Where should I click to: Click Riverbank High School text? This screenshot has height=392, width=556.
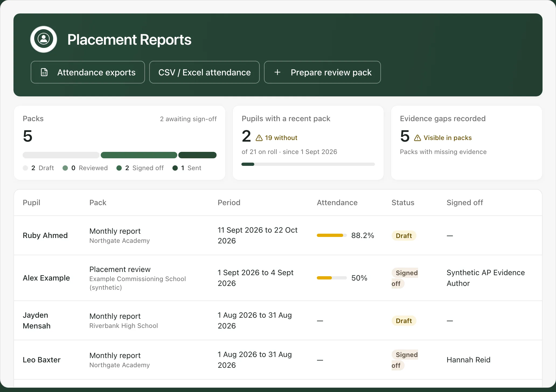[124, 325]
